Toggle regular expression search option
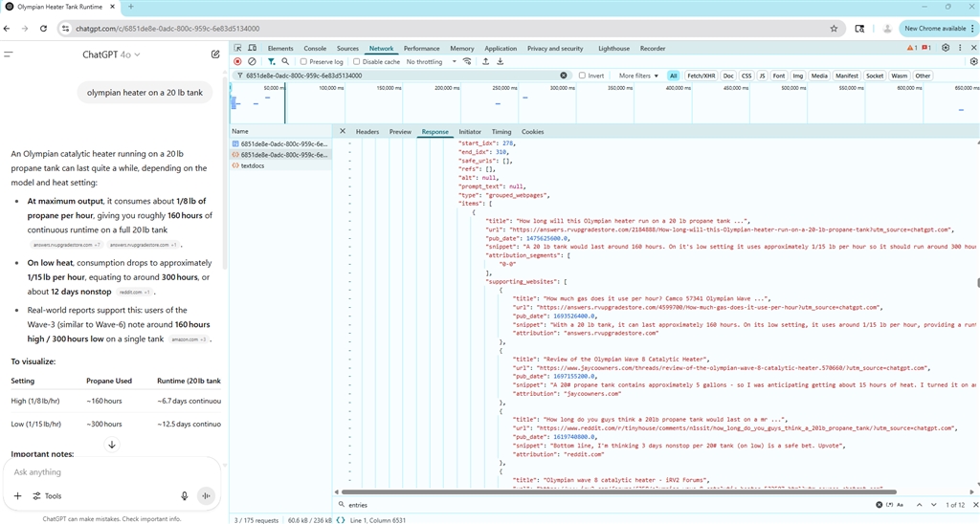 coord(889,505)
